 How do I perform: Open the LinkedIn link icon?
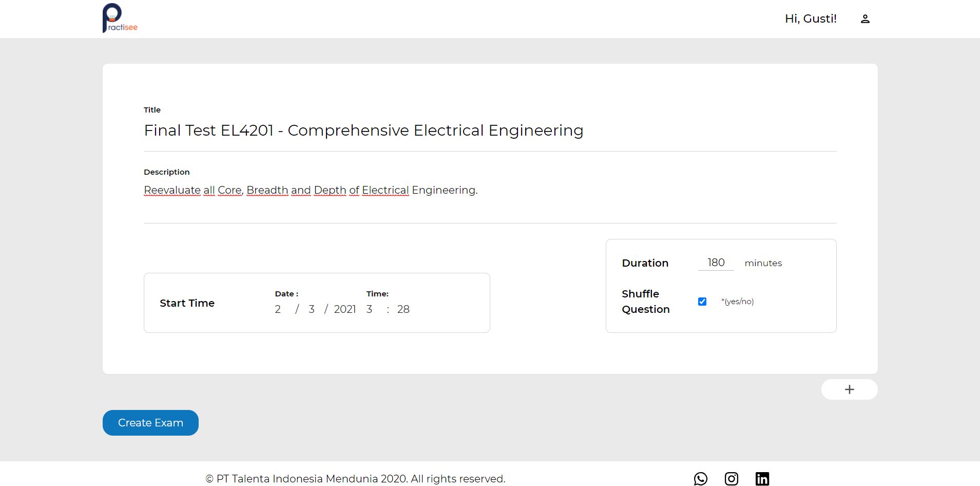point(762,479)
